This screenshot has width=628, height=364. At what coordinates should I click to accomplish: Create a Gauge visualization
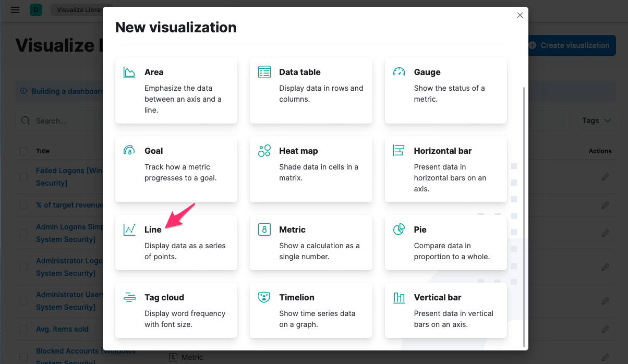445,90
